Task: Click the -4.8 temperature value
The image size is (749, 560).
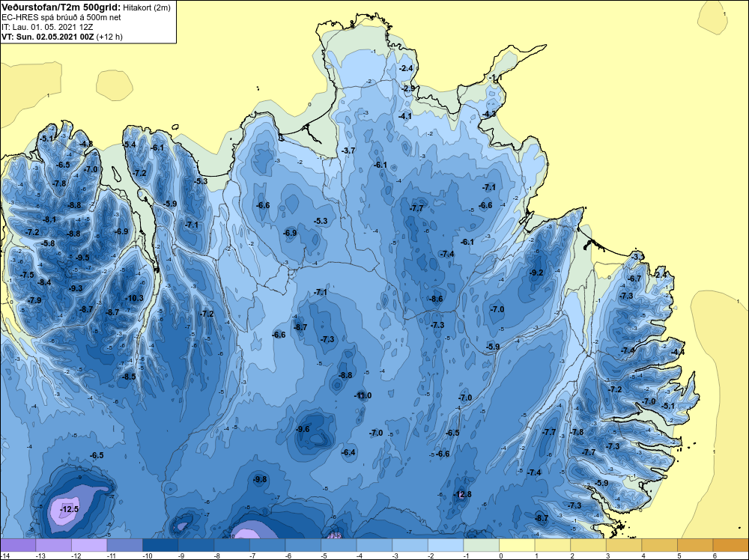Action: 86,144
